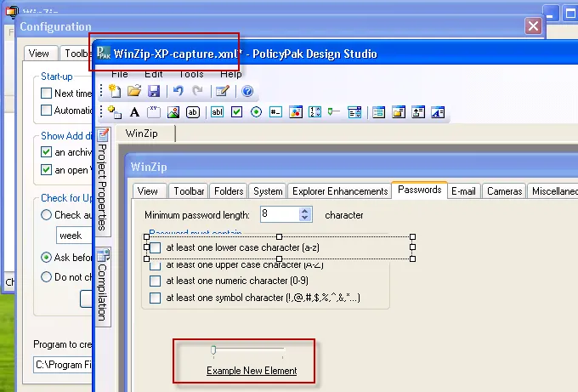
Task: Open help with blue question mark icon
Action: (x=247, y=91)
